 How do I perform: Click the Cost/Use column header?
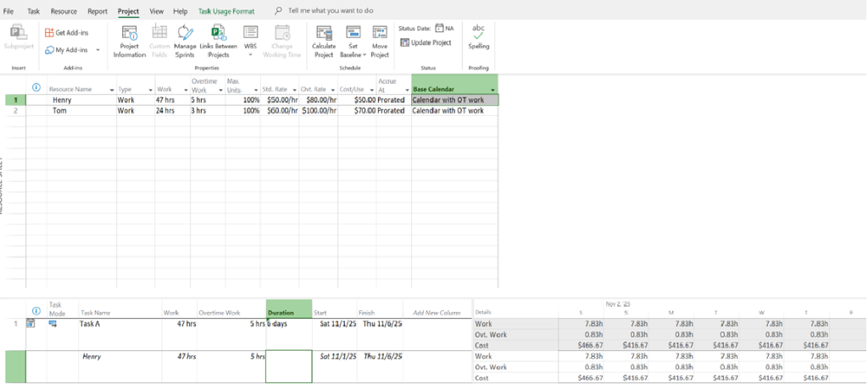pos(357,85)
